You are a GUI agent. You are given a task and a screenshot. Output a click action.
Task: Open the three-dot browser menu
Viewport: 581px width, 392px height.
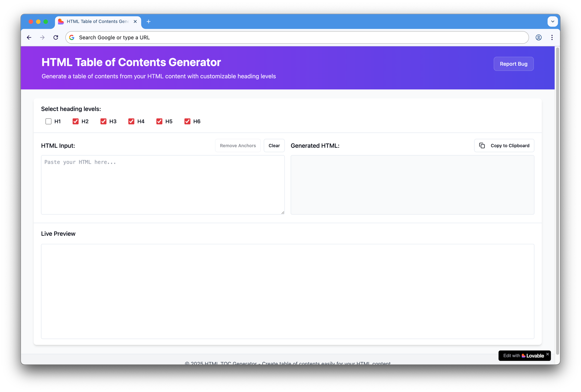pyautogui.click(x=552, y=37)
